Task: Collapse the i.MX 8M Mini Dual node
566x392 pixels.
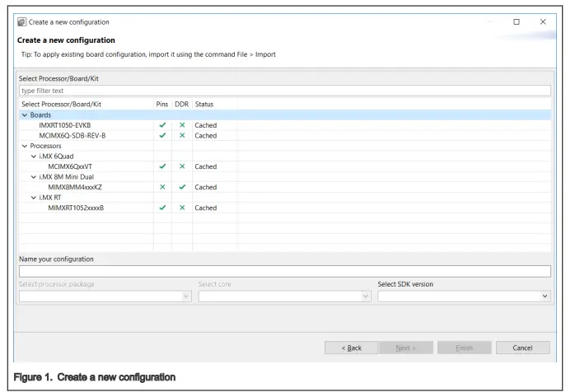Action: coord(34,177)
